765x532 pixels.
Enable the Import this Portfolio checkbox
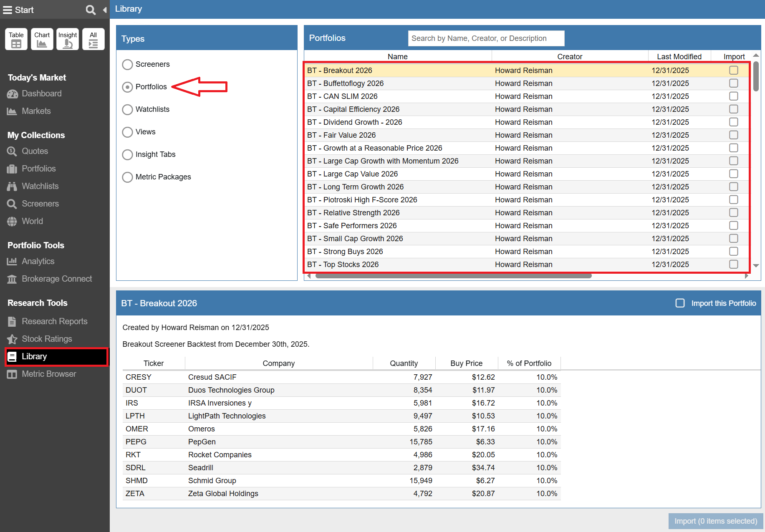(x=680, y=303)
